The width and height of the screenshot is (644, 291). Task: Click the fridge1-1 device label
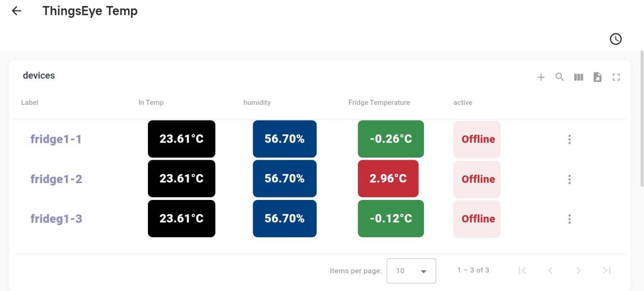pos(56,139)
